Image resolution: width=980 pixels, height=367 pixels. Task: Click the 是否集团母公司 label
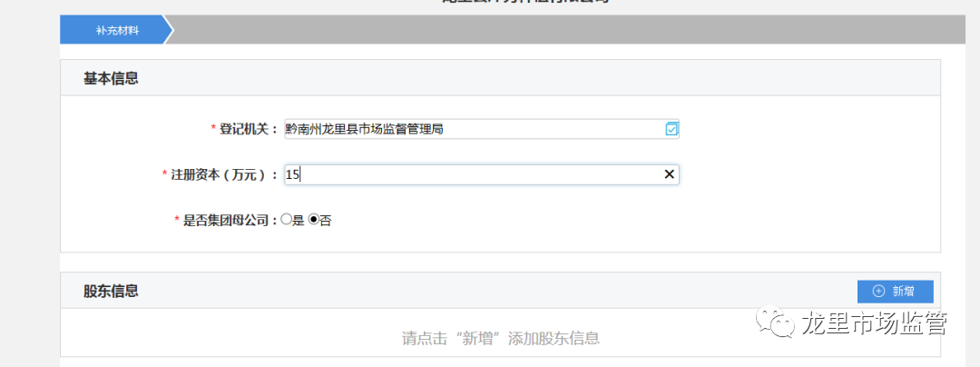(x=226, y=221)
